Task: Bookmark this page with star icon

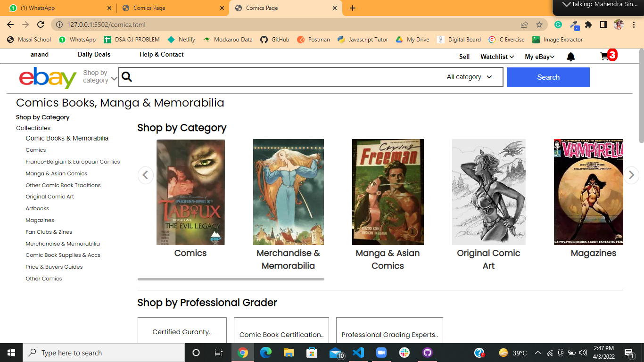Action: tap(539, 25)
